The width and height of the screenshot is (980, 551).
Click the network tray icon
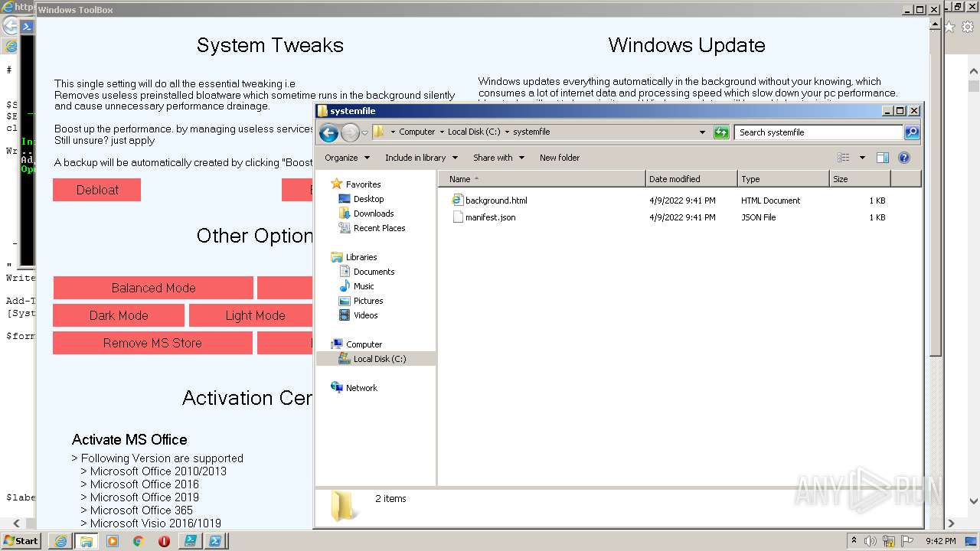pyautogui.click(x=890, y=541)
